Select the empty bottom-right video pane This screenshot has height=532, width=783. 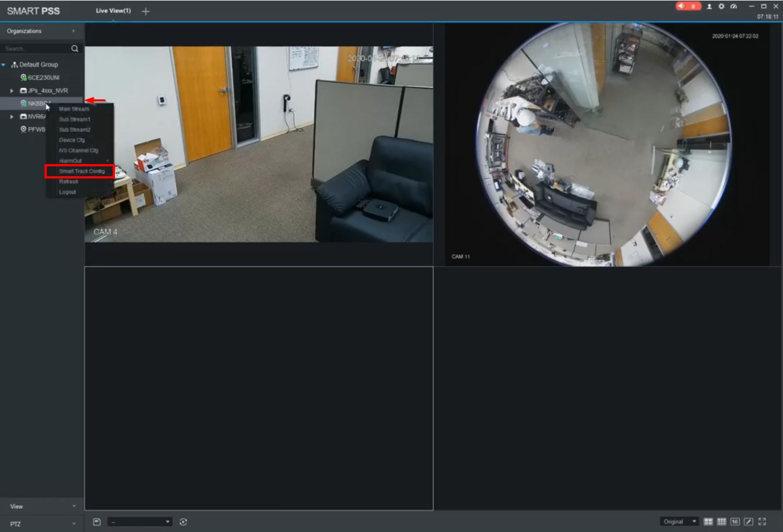[x=607, y=388]
